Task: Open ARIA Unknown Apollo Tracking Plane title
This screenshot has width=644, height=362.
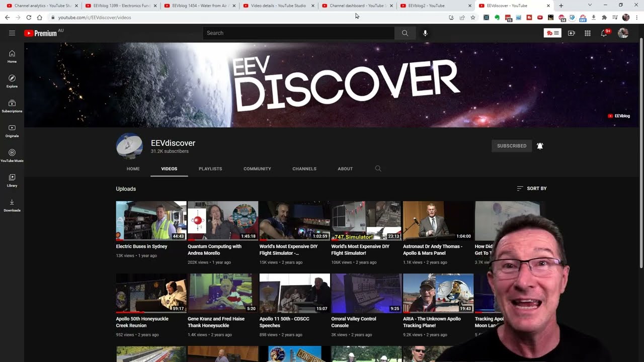Action: click(432, 322)
